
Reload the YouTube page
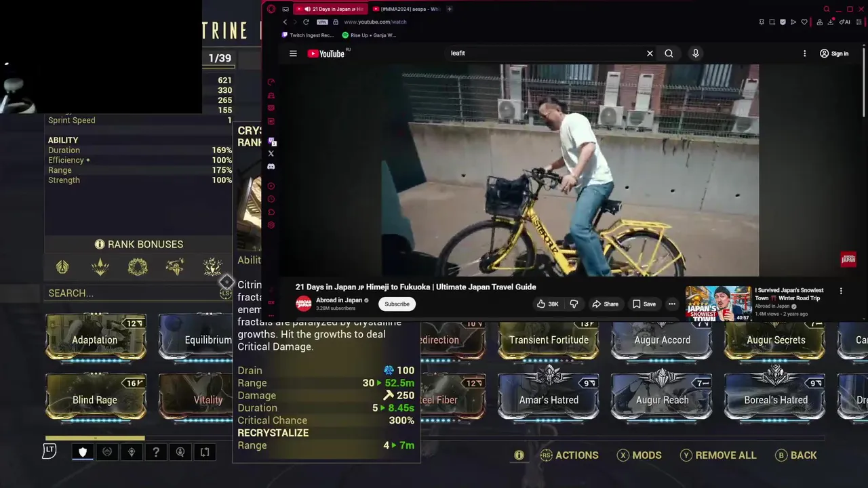tap(306, 22)
